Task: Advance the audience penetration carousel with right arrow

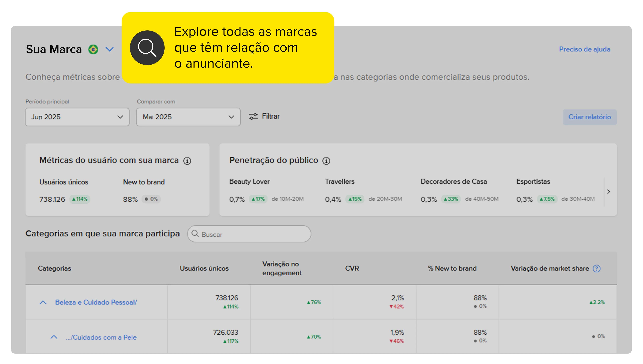Action: [608, 192]
